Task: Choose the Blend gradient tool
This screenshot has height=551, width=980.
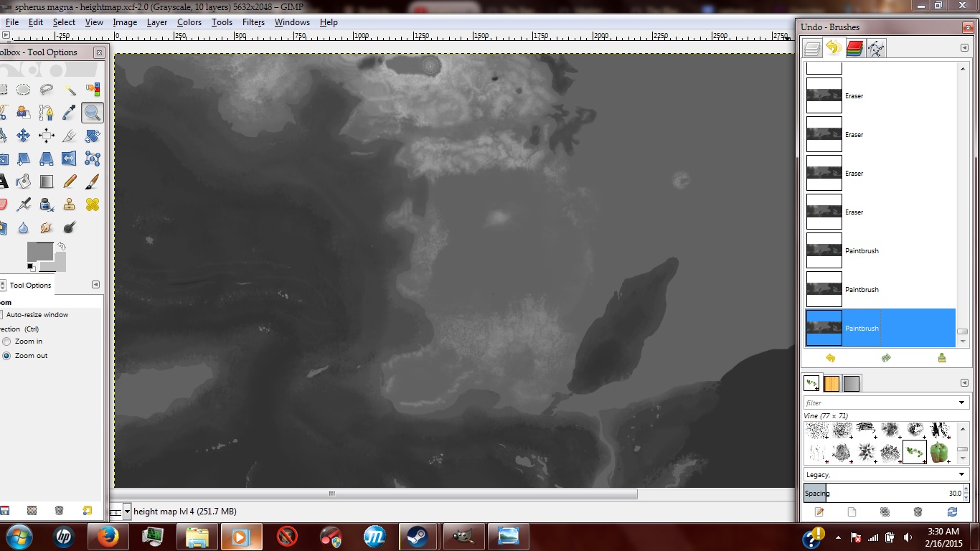Action: (x=46, y=182)
